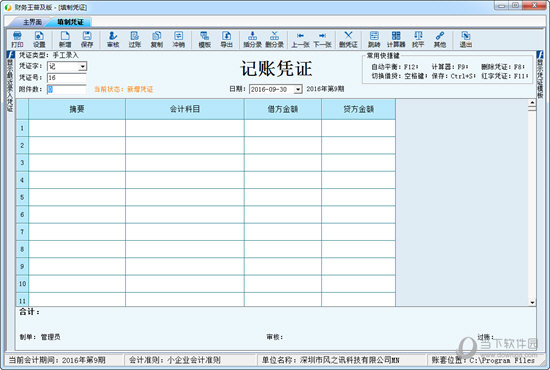This screenshot has height=370, width=550.
Task: Click 手工录入 voucher type text
Action: pyautogui.click(x=66, y=55)
